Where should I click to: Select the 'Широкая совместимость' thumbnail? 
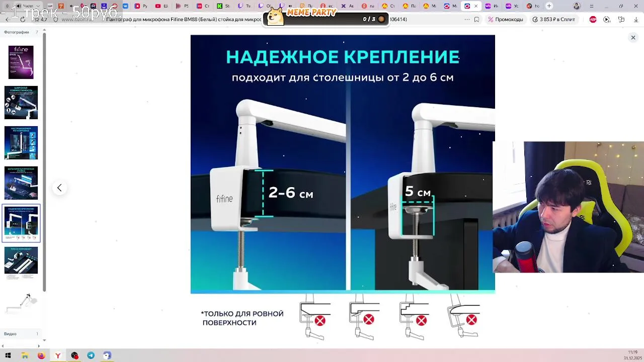tap(21, 103)
